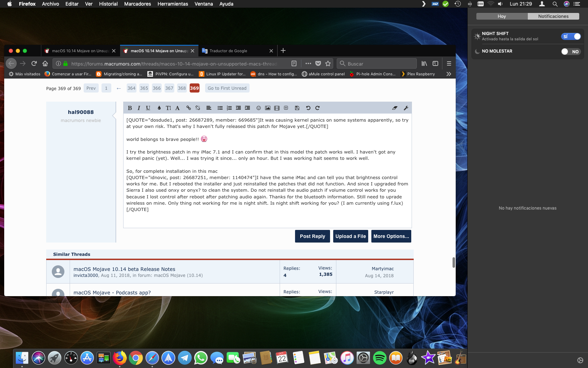Reload the current page

tap(34, 63)
